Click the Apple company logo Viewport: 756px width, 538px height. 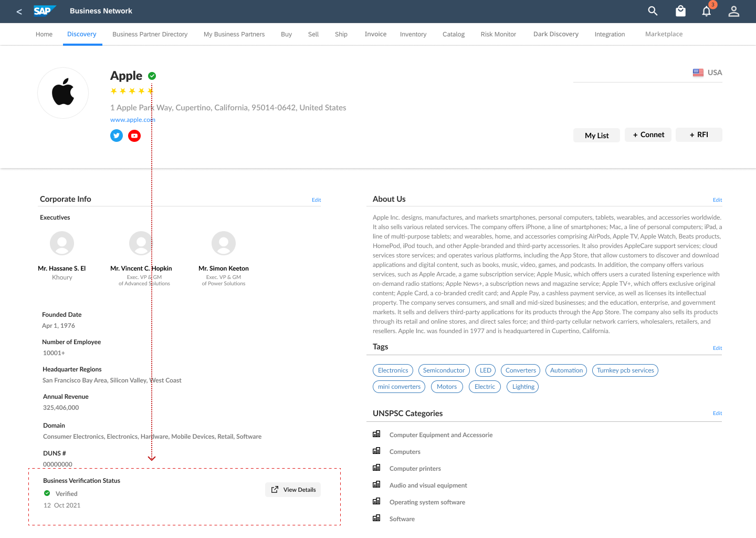point(63,93)
